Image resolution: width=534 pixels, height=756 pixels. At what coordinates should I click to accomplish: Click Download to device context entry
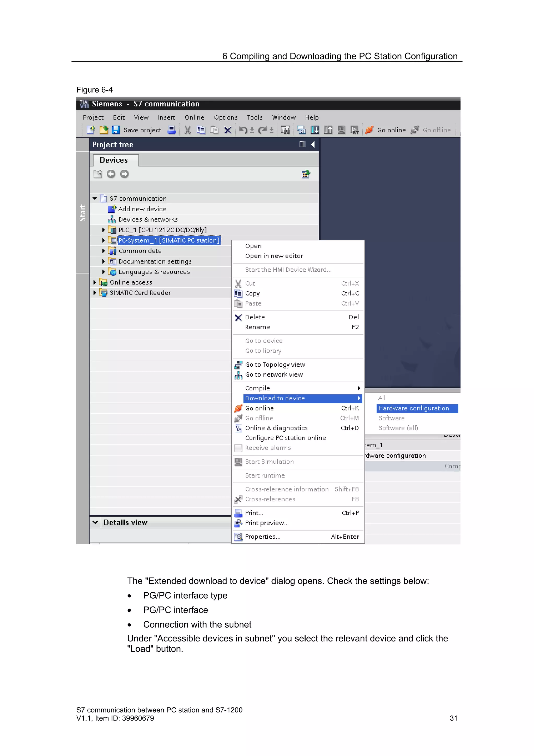click(302, 398)
